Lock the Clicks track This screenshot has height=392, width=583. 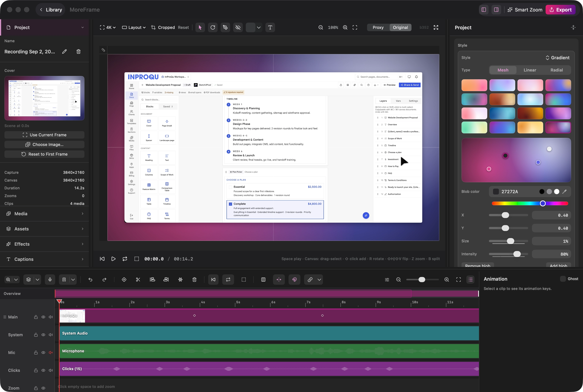click(x=36, y=370)
